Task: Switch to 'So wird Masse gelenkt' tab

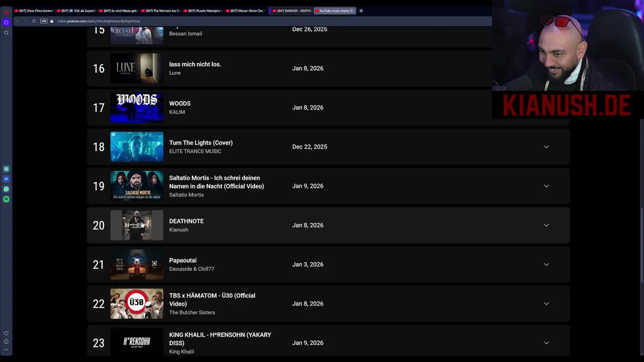Action: tap(118, 11)
